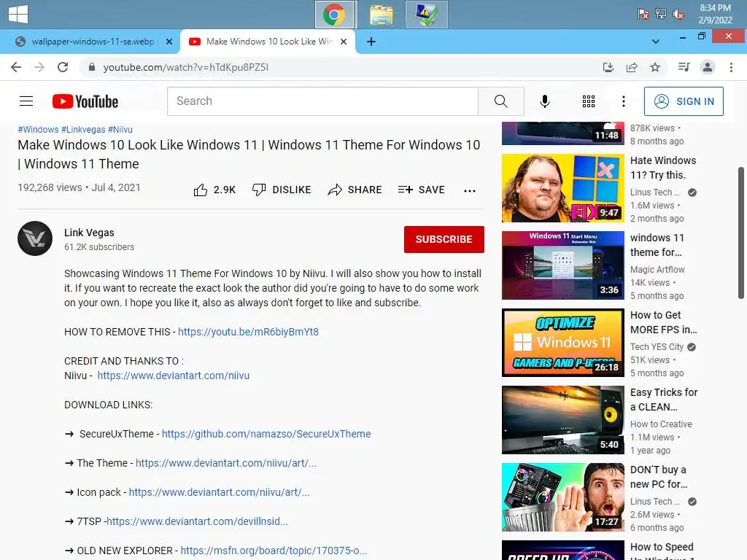
Task: Open the SecureUxTheme GitHub link
Action: pos(266,434)
